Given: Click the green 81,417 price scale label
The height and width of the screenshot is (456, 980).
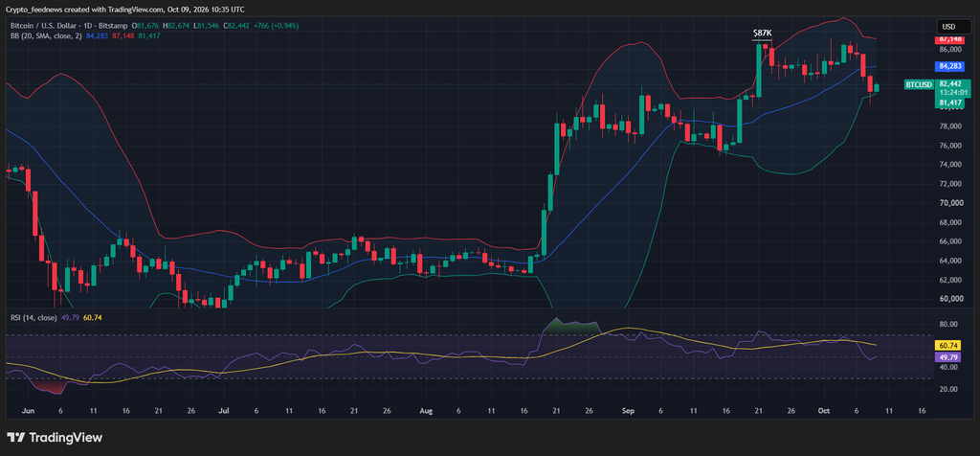Looking at the screenshot, I should (950, 103).
